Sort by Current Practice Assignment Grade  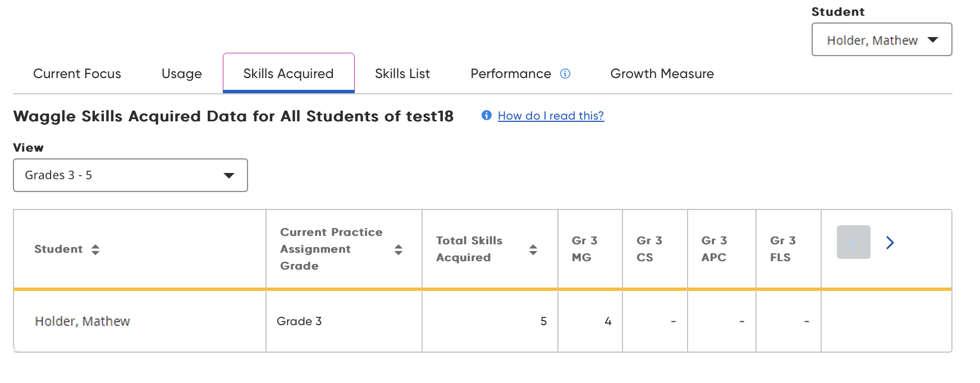click(399, 249)
